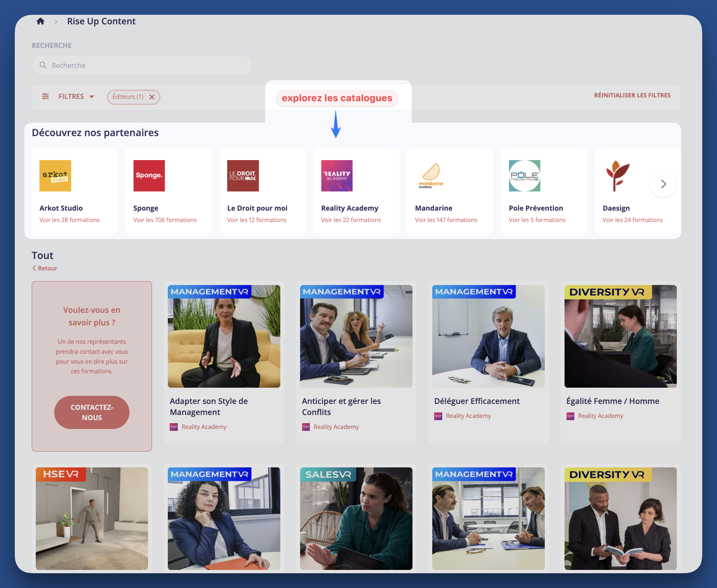Click Reality Academy mini icon under Déléguer

pos(438,416)
